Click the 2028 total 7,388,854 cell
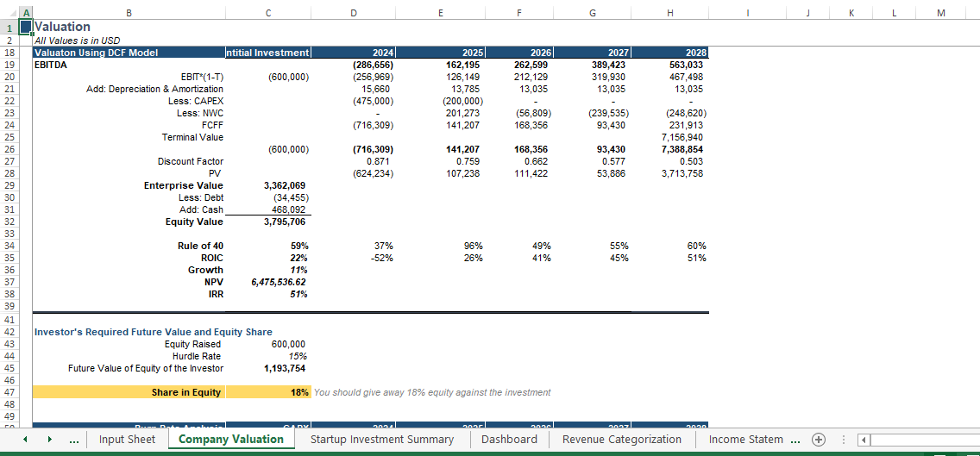 coord(670,149)
